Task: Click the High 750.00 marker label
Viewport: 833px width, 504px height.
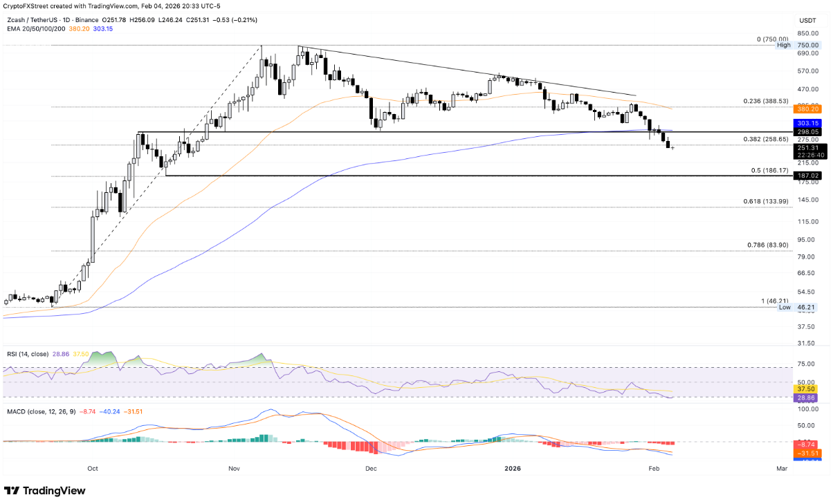Action: (x=803, y=45)
